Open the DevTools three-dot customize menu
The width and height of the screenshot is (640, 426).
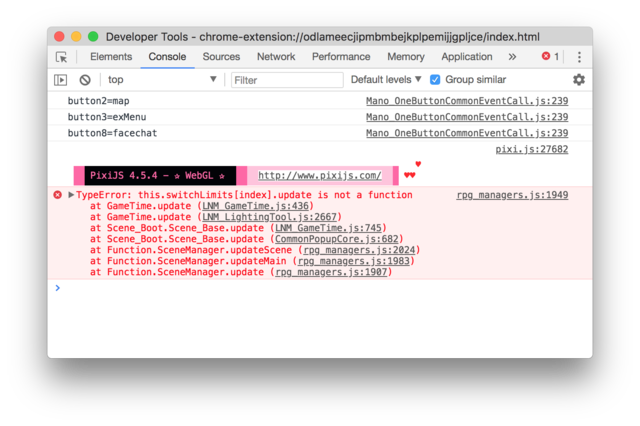[x=579, y=57]
